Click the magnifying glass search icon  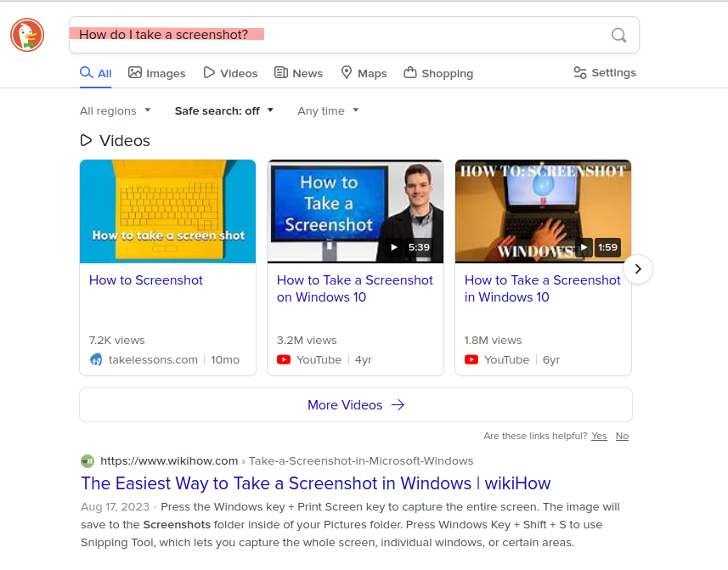pos(618,35)
